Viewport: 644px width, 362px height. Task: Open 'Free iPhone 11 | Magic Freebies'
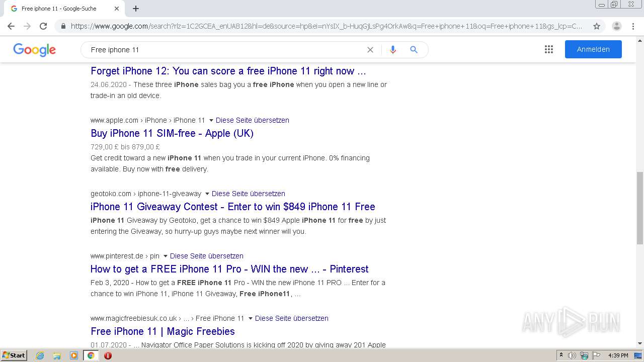(163, 331)
